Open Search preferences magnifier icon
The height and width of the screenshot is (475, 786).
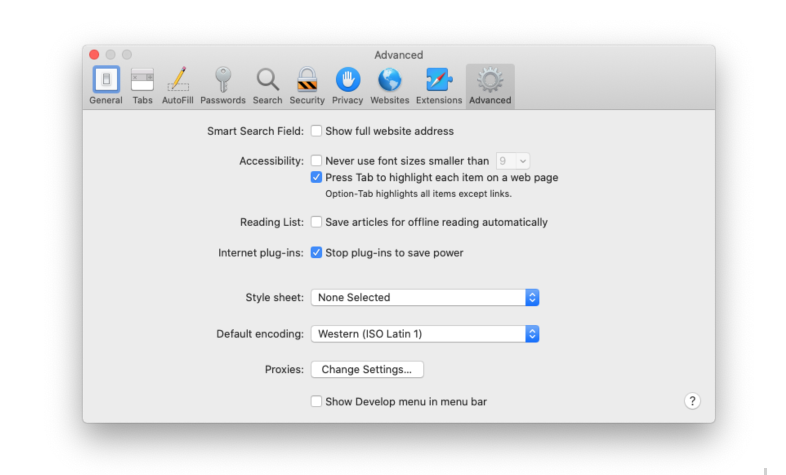[x=267, y=81]
